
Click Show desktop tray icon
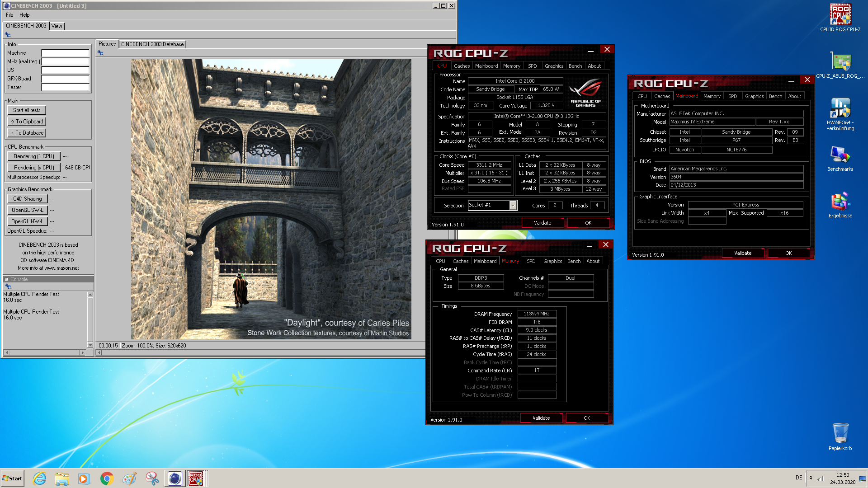pyautogui.click(x=863, y=478)
